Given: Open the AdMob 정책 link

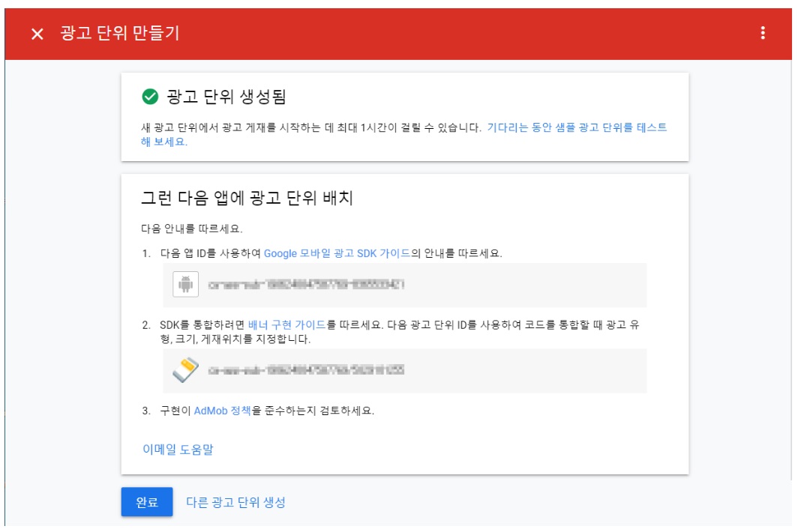Looking at the screenshot, I should tap(223, 411).
